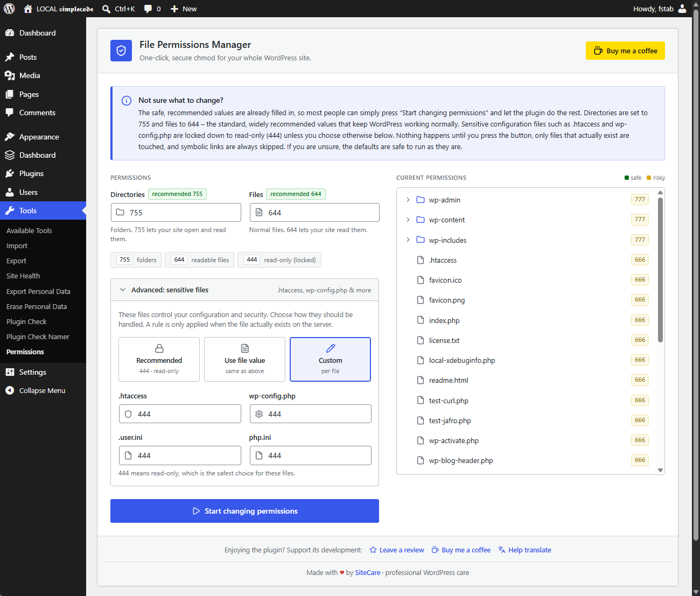
Task: Click the Settings sliders icon in sidebar
Action: pyautogui.click(x=10, y=372)
